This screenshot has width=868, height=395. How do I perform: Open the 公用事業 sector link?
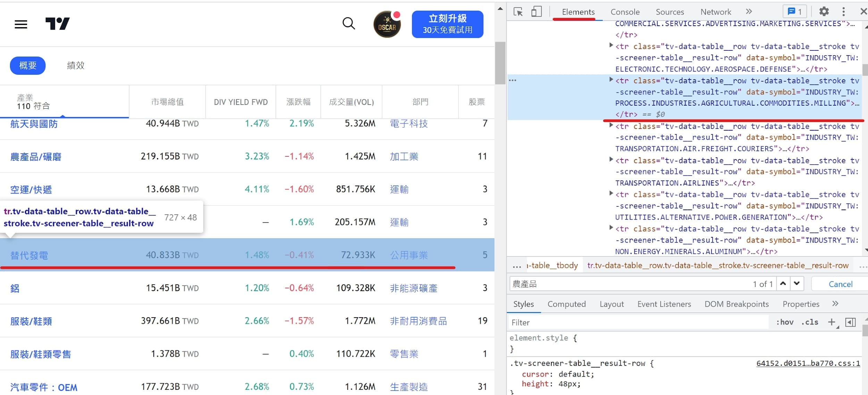click(409, 255)
